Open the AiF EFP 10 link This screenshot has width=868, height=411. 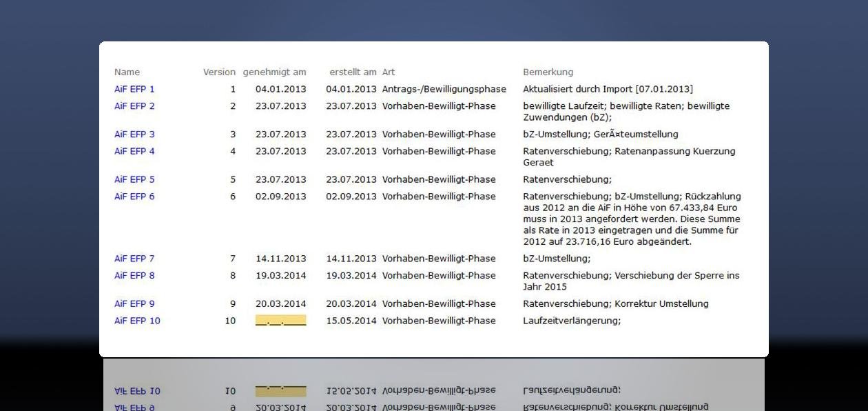[x=137, y=321]
